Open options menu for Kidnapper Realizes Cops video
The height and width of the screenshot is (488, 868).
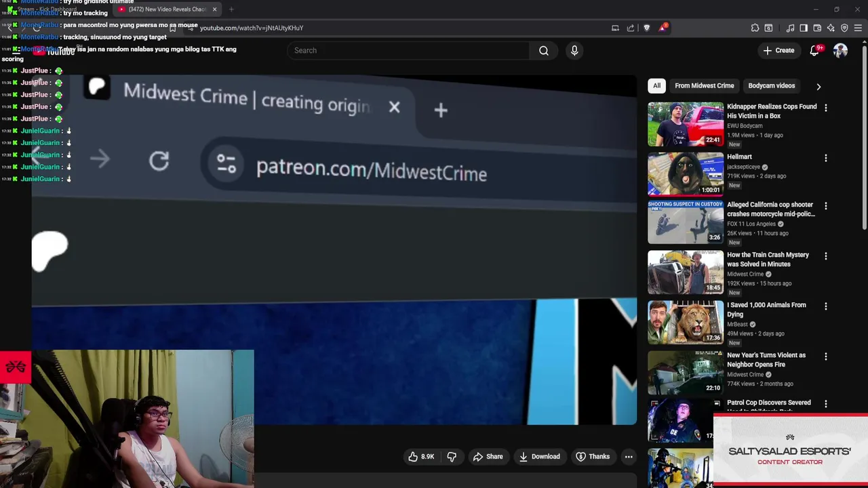click(x=825, y=108)
